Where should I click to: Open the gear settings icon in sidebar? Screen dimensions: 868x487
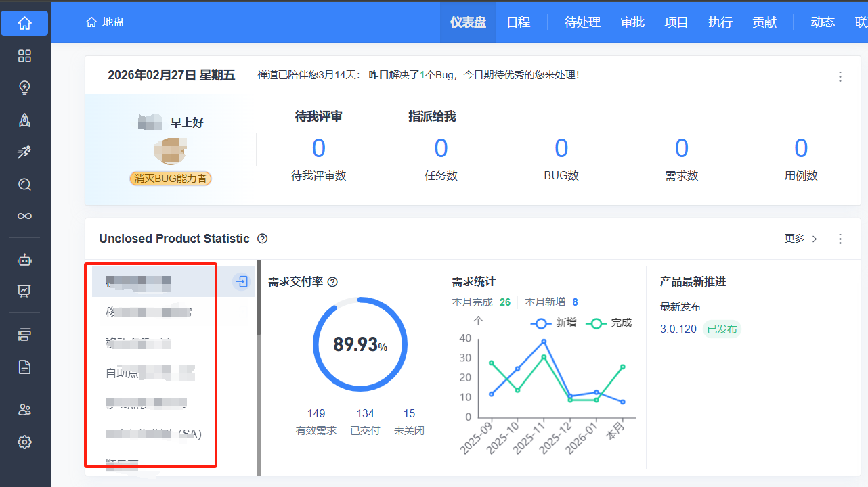[25, 442]
